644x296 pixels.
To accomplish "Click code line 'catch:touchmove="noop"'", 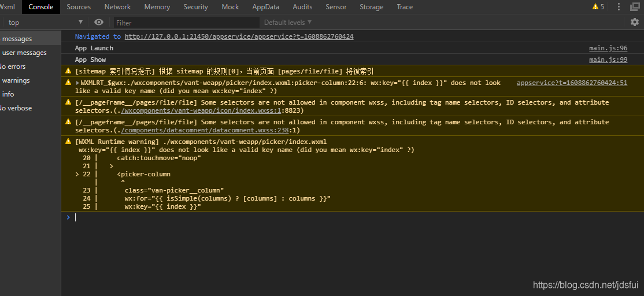I will [159, 158].
